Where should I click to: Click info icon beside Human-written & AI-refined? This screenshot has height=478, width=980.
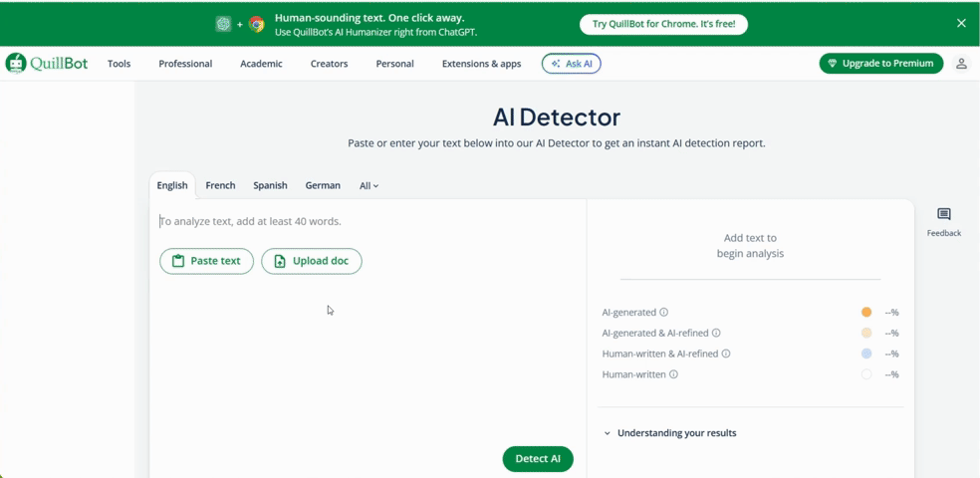726,354
